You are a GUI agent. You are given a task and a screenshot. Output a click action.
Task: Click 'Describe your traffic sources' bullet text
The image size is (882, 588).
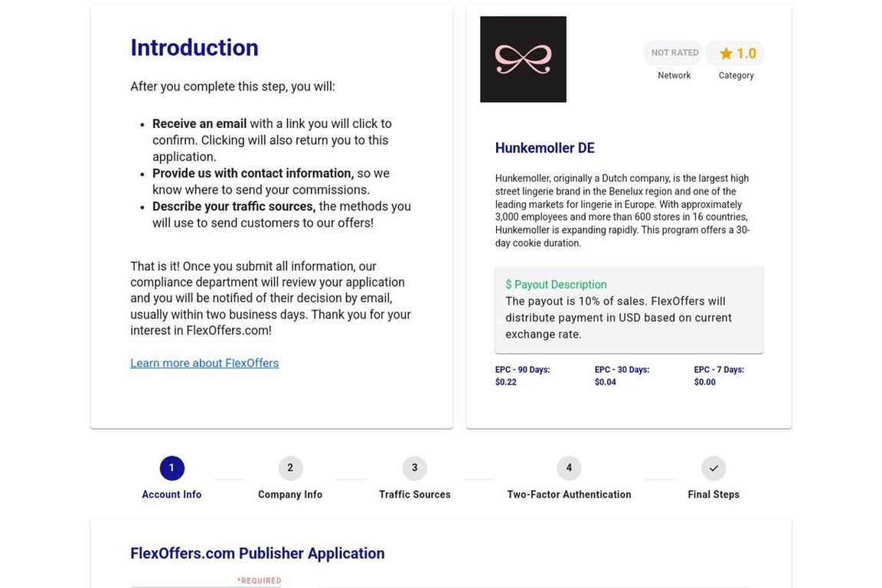[234, 207]
